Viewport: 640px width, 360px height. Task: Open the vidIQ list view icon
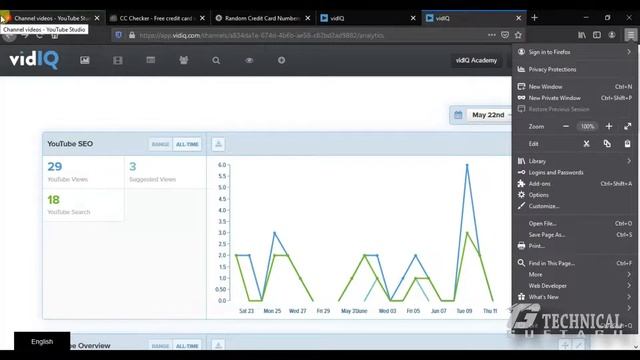click(151, 60)
